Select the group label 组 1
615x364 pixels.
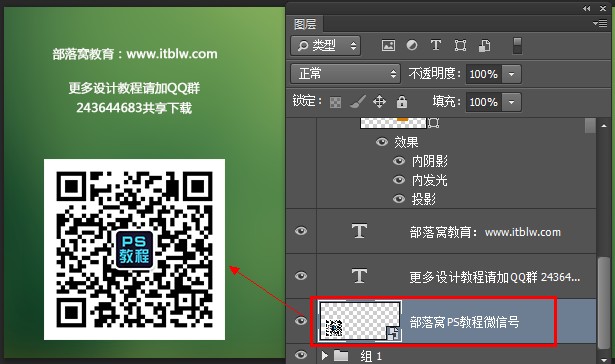[371, 356]
